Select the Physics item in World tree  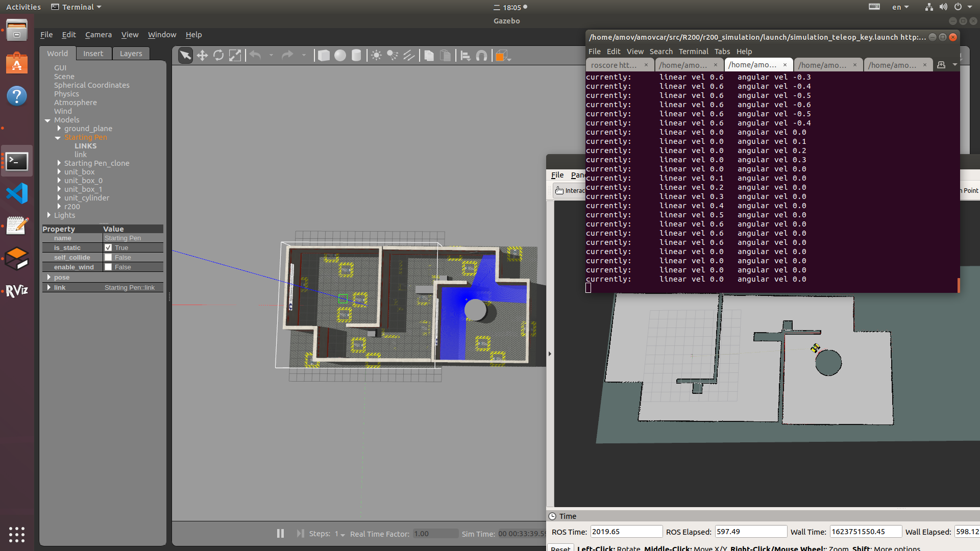pos(66,94)
